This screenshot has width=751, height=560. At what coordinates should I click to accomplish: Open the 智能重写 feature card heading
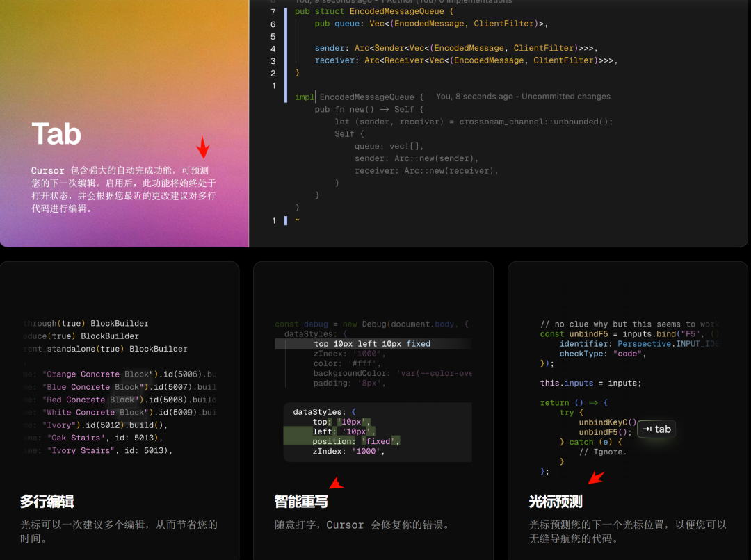click(x=301, y=501)
